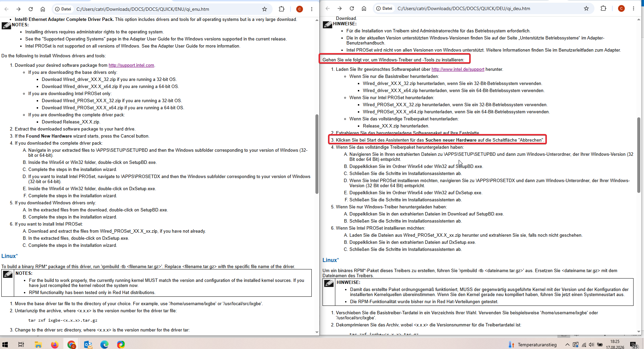Viewport: 644px width, 349px height.
Task: Reload the English qi_enu.htm page
Action: tap(31, 9)
